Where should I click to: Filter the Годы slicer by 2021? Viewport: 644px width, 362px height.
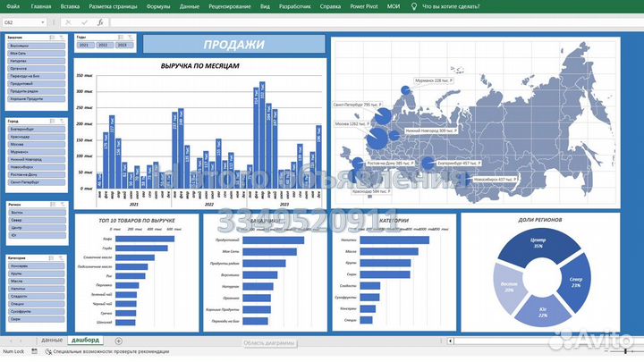pyautogui.click(x=84, y=46)
